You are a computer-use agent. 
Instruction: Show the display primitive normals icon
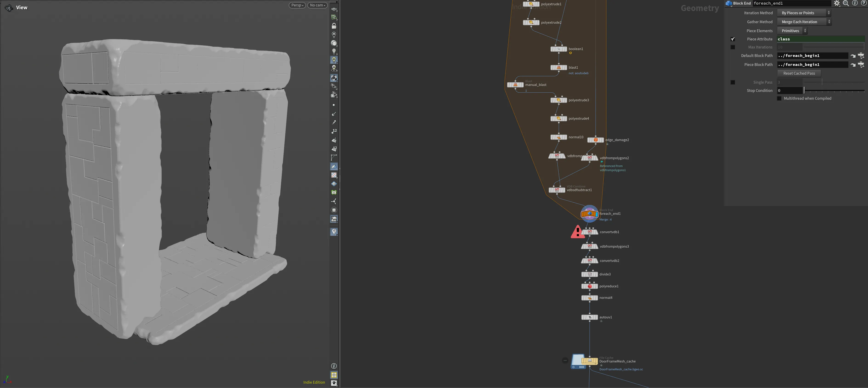[334, 140]
